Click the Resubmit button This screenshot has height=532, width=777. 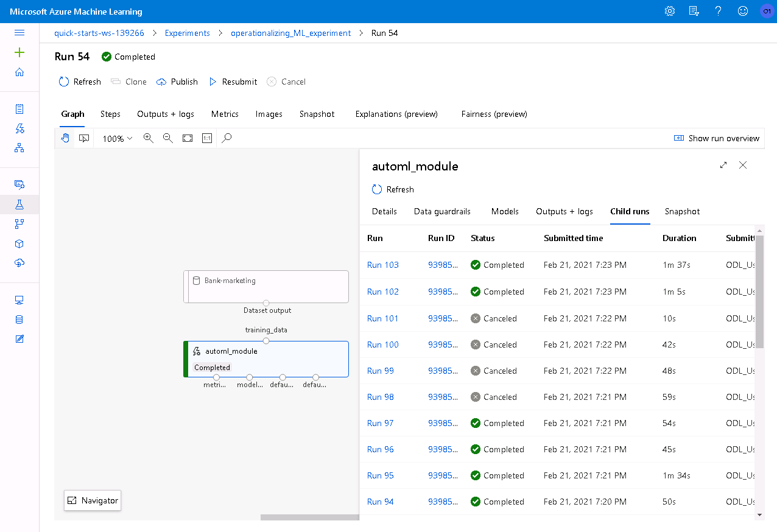pos(233,82)
